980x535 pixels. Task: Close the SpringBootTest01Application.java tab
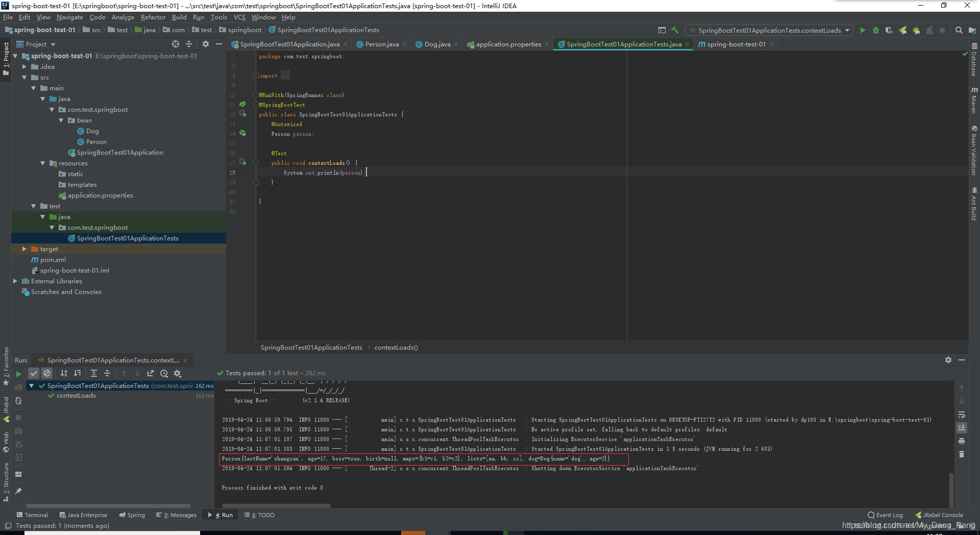pyautogui.click(x=346, y=44)
